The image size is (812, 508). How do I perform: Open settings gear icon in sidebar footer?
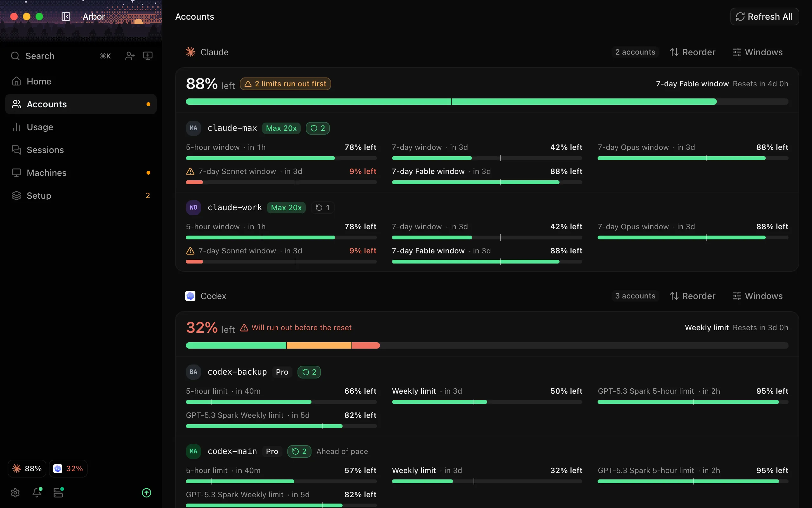(x=16, y=493)
